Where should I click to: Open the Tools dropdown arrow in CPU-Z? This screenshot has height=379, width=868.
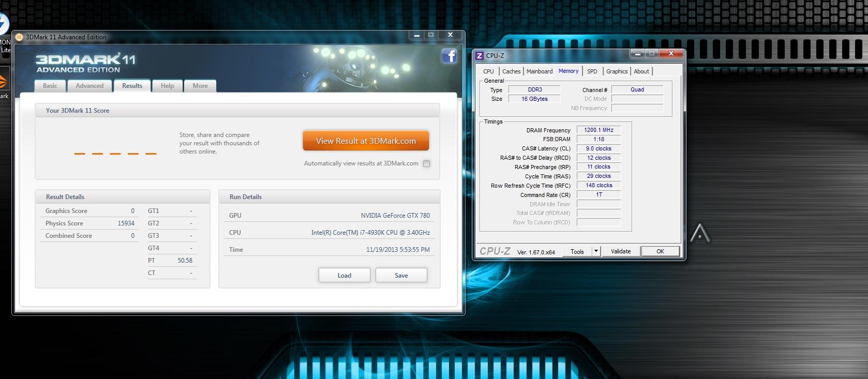(596, 251)
